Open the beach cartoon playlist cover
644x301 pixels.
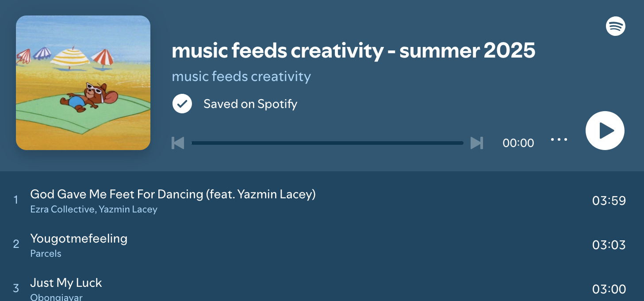coord(83,83)
